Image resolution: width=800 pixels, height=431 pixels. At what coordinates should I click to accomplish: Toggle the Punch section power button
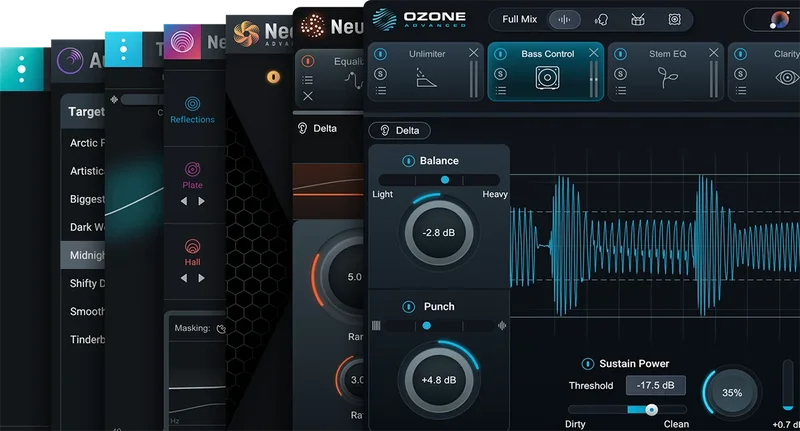point(408,307)
